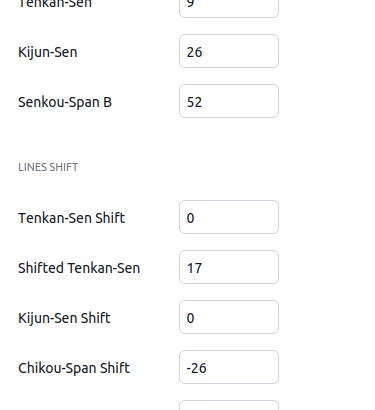Click the Tenkan-Sen Shift text label

click(x=71, y=218)
